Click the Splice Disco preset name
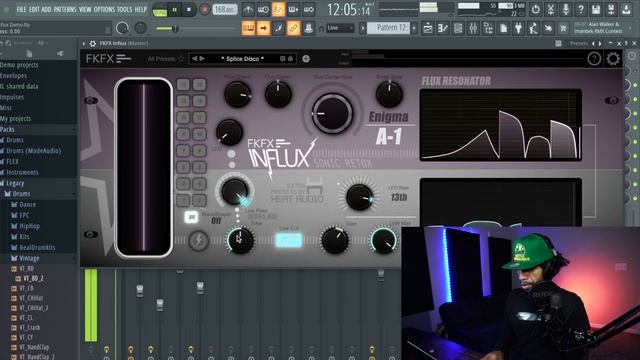This screenshot has width=640, height=360. tap(242, 59)
